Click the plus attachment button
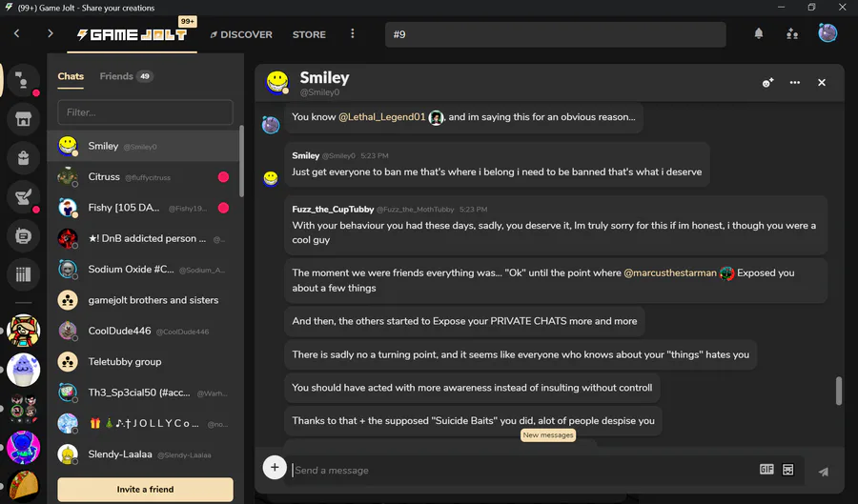 (x=275, y=468)
